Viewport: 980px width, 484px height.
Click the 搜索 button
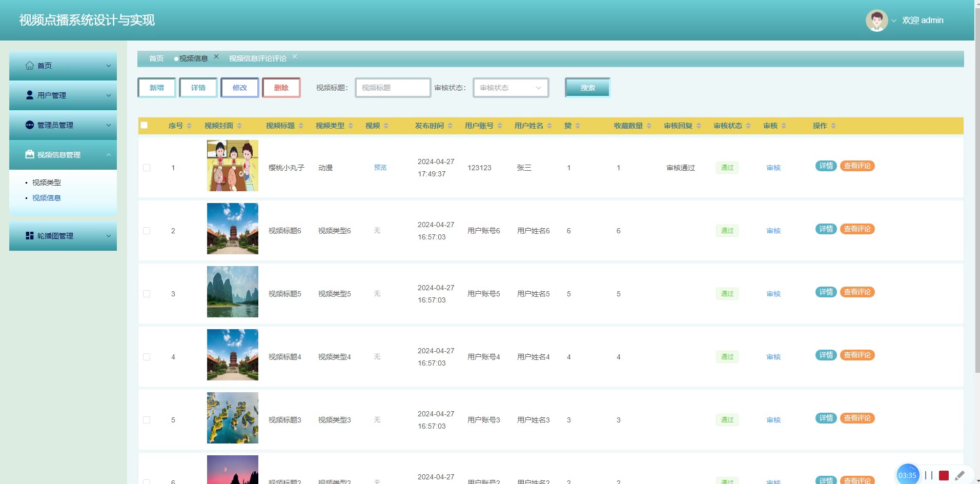tap(587, 88)
